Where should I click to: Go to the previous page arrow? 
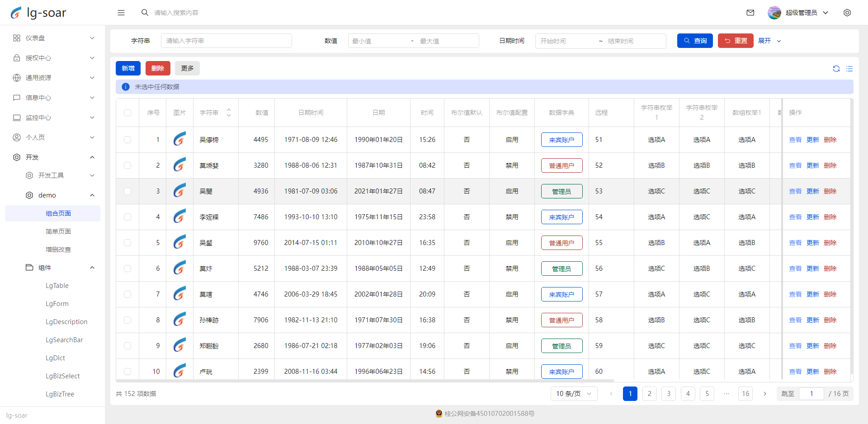click(611, 394)
